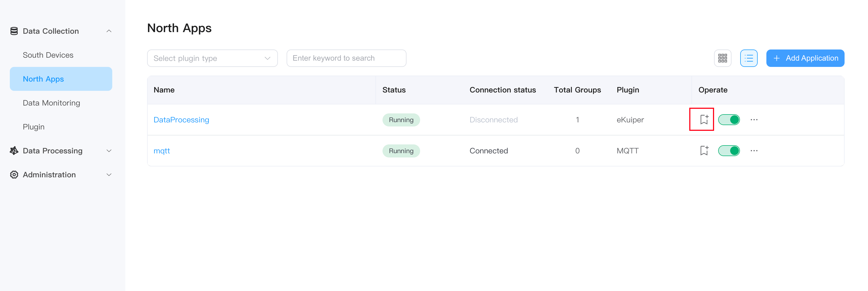The image size is (868, 291).
Task: Open the DataProcessing app link
Action: pyautogui.click(x=181, y=120)
